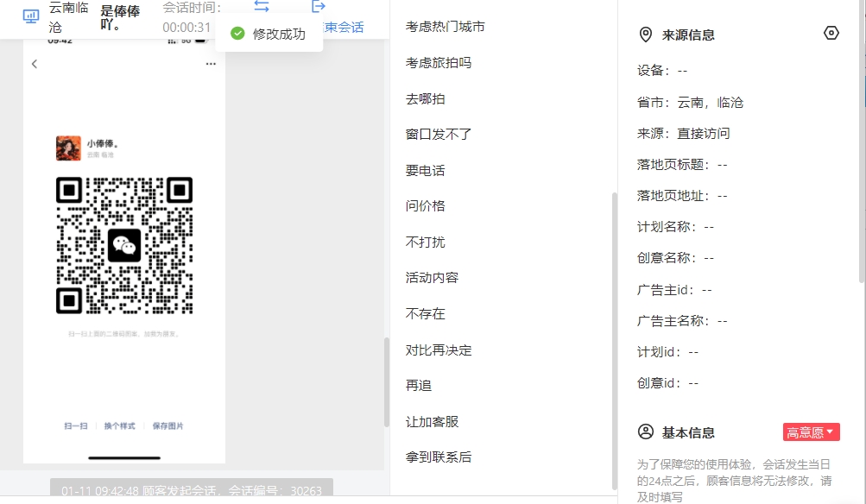
Task: Click the visitor name 是倖倖吖。
Action: coord(120,17)
